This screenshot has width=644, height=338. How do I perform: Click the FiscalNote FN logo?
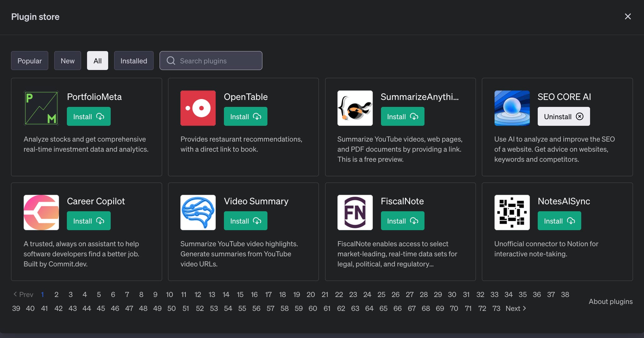click(355, 213)
